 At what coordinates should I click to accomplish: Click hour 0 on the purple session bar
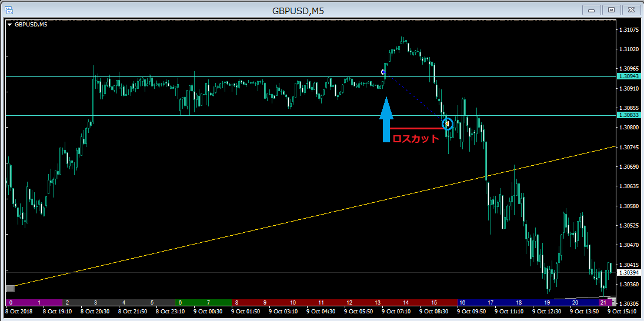coord(11,303)
